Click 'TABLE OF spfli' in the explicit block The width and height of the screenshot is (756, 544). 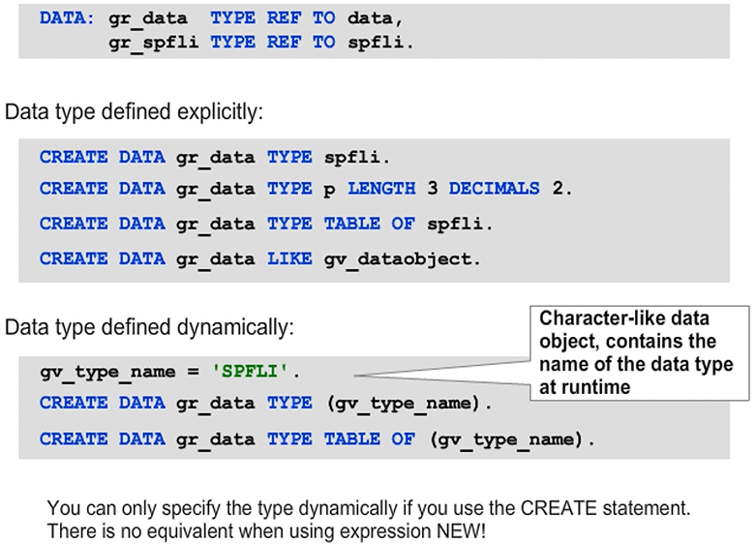[407, 224]
